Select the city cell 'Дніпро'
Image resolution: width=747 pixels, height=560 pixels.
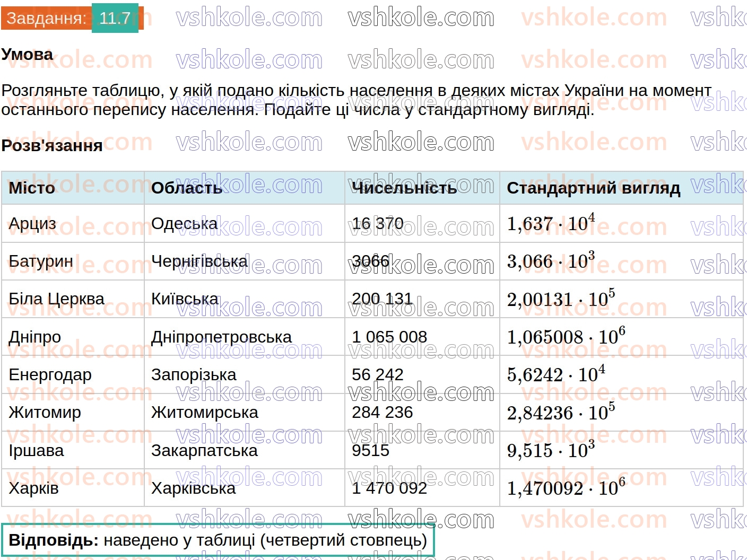point(35,337)
